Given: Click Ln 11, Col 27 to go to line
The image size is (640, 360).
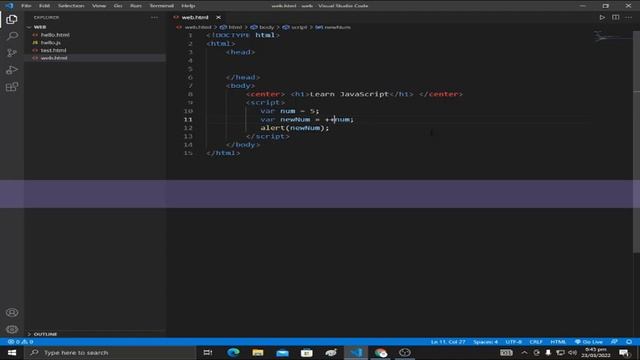Looking at the screenshot, I should pyautogui.click(x=448, y=342).
